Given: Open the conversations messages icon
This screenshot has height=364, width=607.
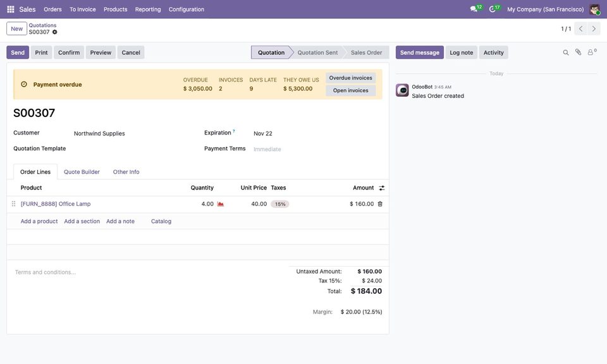Looking at the screenshot, I should (474, 9).
